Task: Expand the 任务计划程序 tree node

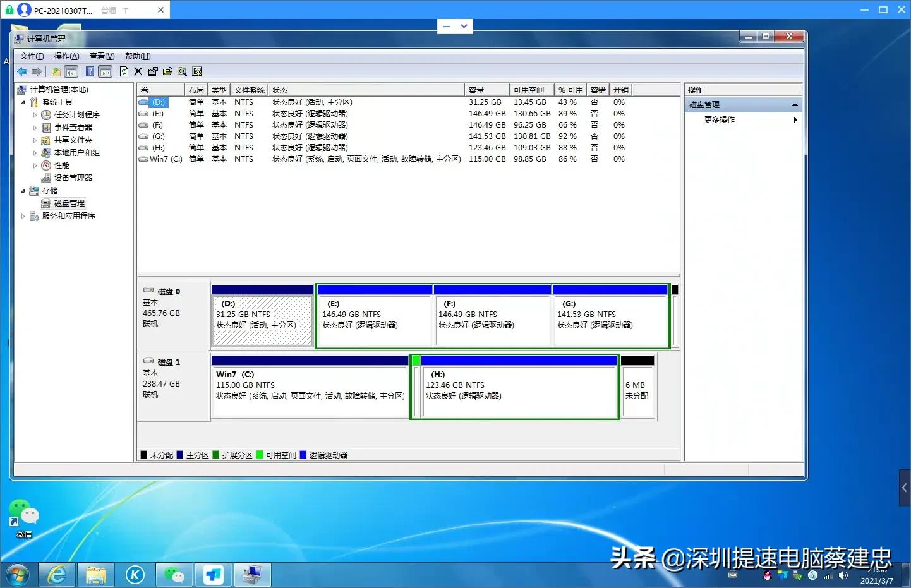Action: point(35,115)
